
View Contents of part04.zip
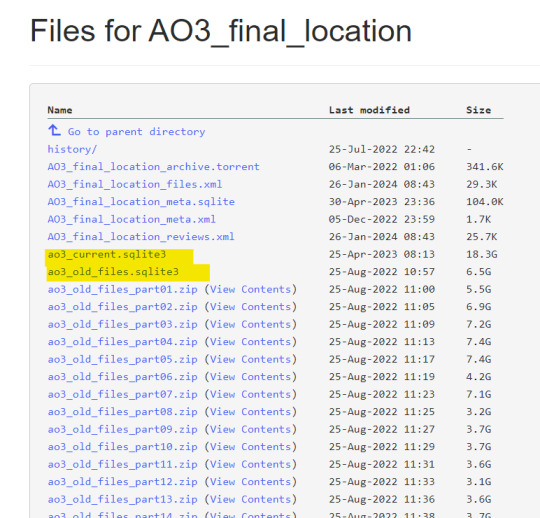coord(251,342)
